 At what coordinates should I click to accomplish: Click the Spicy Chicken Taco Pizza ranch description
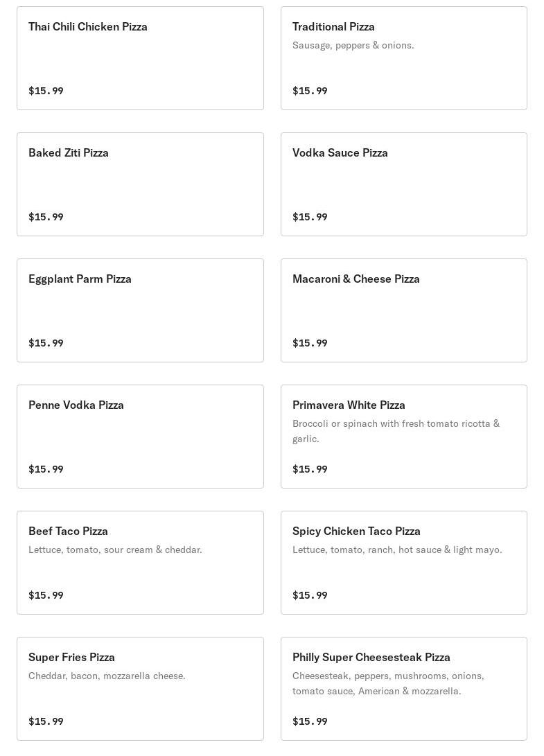click(397, 550)
